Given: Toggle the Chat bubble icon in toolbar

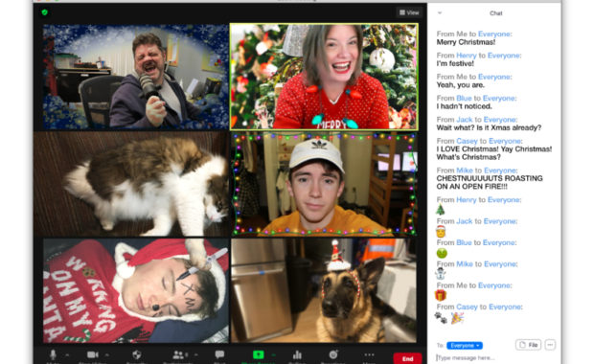Looking at the screenshot, I should click(219, 355).
